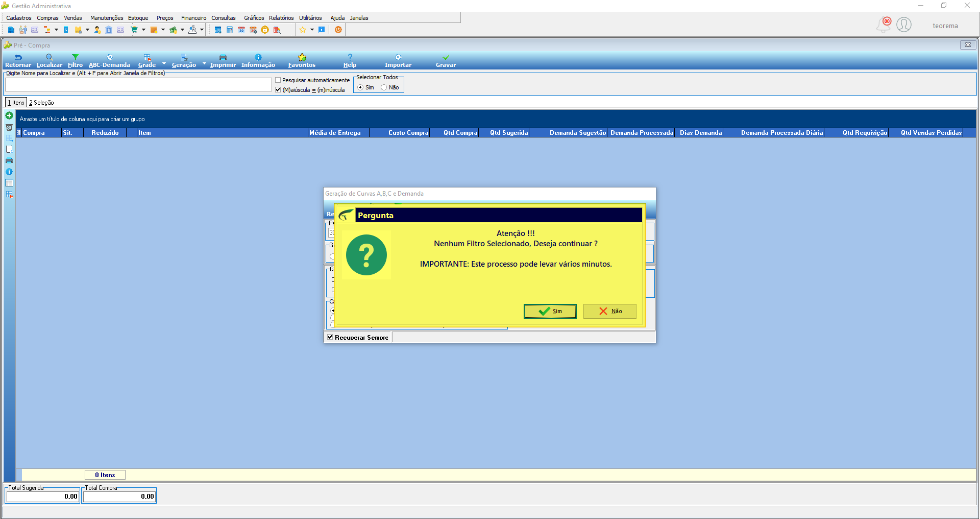980x519 pixels.
Task: Open the Utilitários menu
Action: tap(310, 18)
